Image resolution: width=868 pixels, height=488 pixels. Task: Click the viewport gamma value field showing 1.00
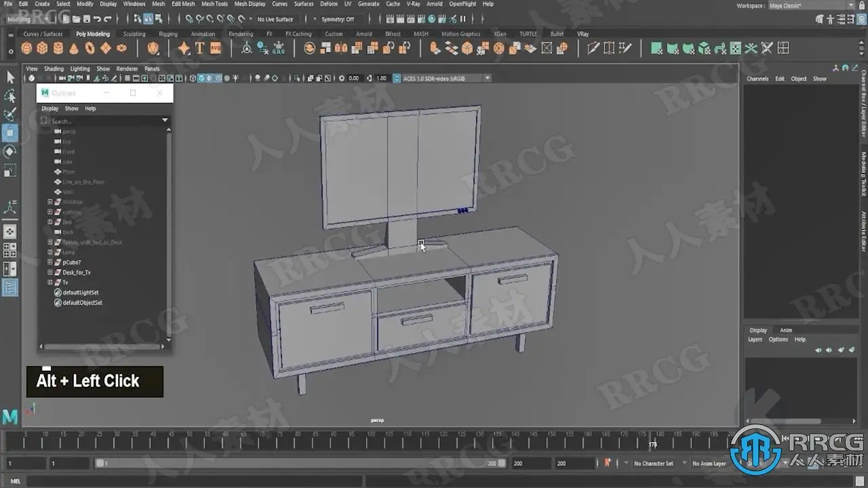(381, 78)
